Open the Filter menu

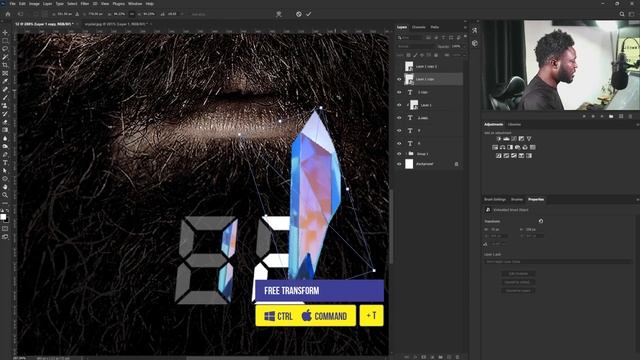(x=84, y=4)
